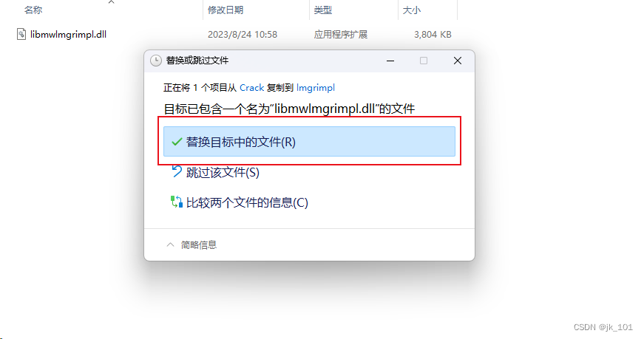The image size is (644, 339).
Task: Sort by 大小 column header
Action: (412, 10)
